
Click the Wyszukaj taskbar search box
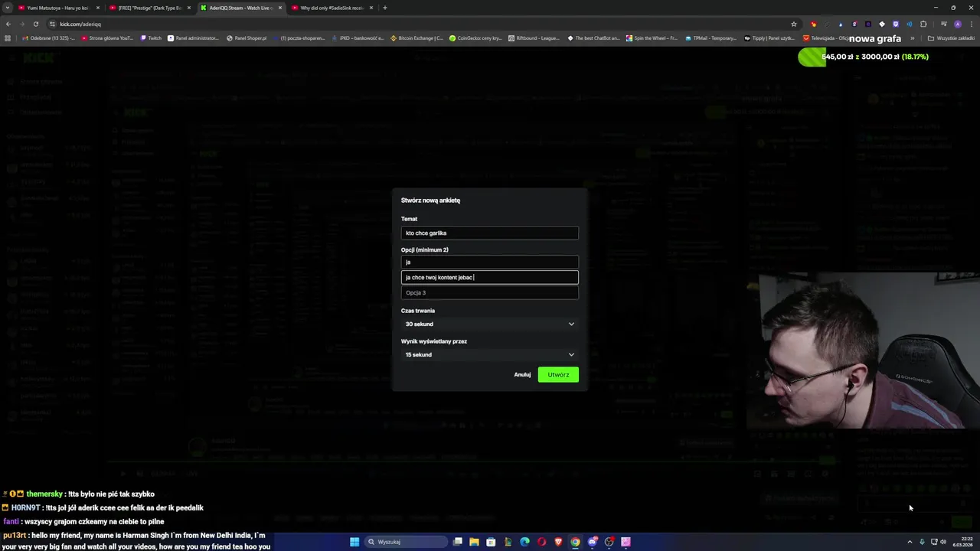point(406,542)
